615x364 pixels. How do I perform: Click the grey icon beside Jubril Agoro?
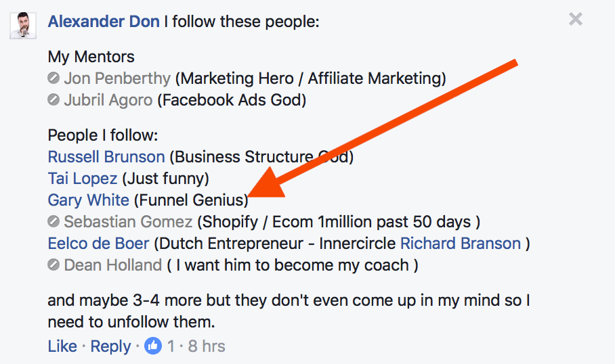coord(54,101)
